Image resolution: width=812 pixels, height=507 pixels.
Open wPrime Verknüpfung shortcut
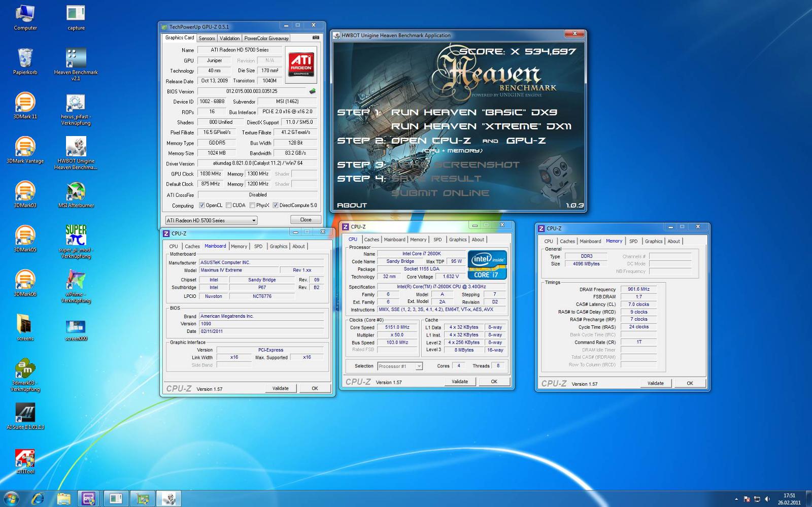pyautogui.click(x=76, y=286)
